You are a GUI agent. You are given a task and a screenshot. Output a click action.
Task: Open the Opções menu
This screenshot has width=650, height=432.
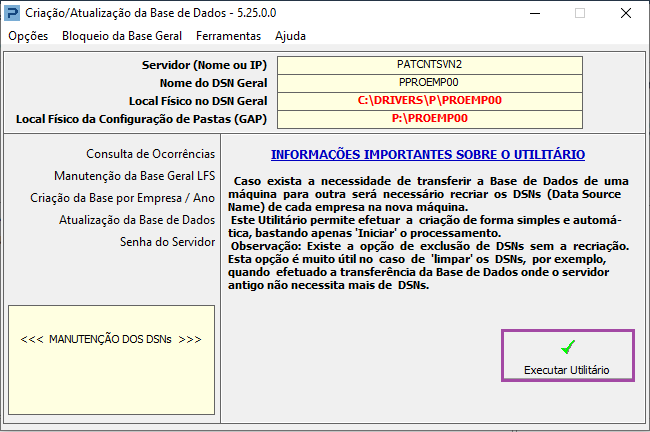(x=28, y=36)
